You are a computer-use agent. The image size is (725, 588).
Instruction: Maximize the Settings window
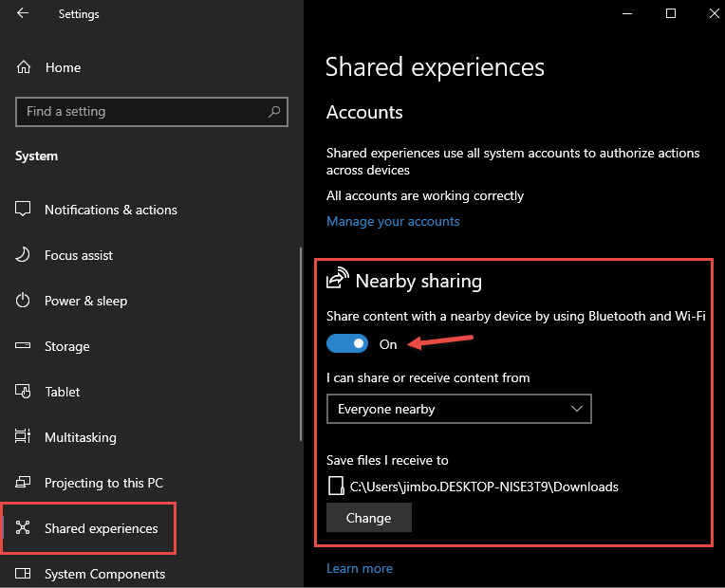click(x=671, y=13)
